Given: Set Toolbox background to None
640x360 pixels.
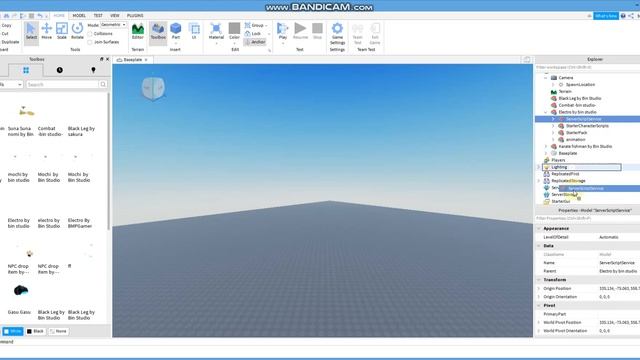Looking at the screenshot, I should (x=58, y=331).
